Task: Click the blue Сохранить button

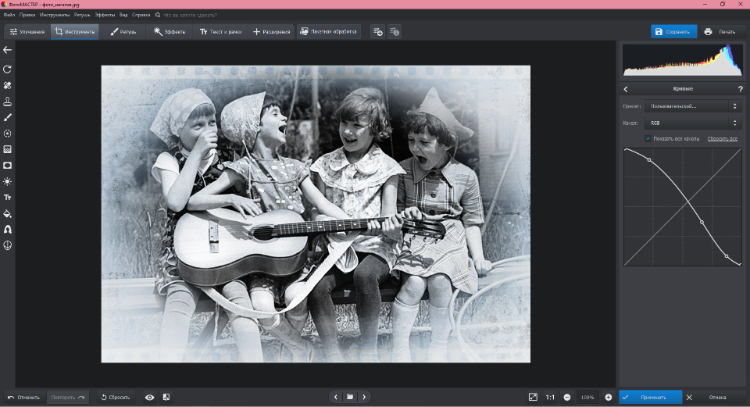Action: coord(673,31)
